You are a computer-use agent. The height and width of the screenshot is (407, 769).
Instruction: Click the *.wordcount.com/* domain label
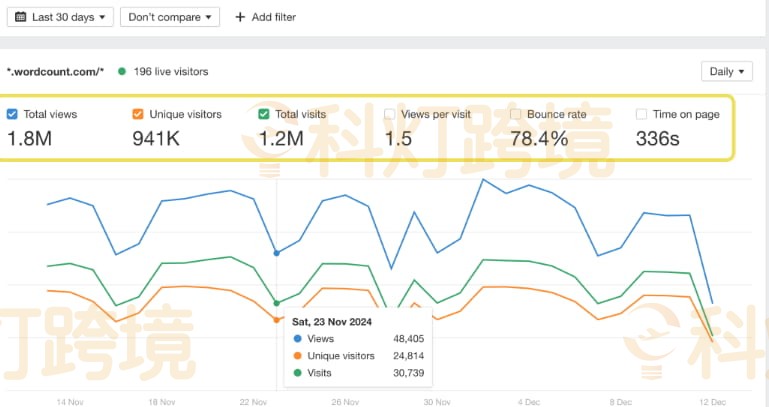click(56, 71)
